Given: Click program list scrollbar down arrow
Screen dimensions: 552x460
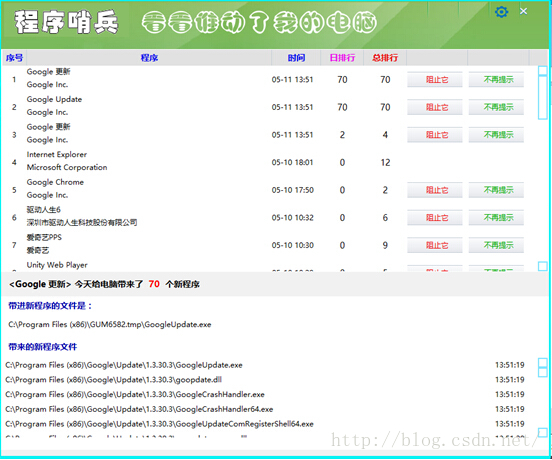Looking at the screenshot, I should click(542, 266).
